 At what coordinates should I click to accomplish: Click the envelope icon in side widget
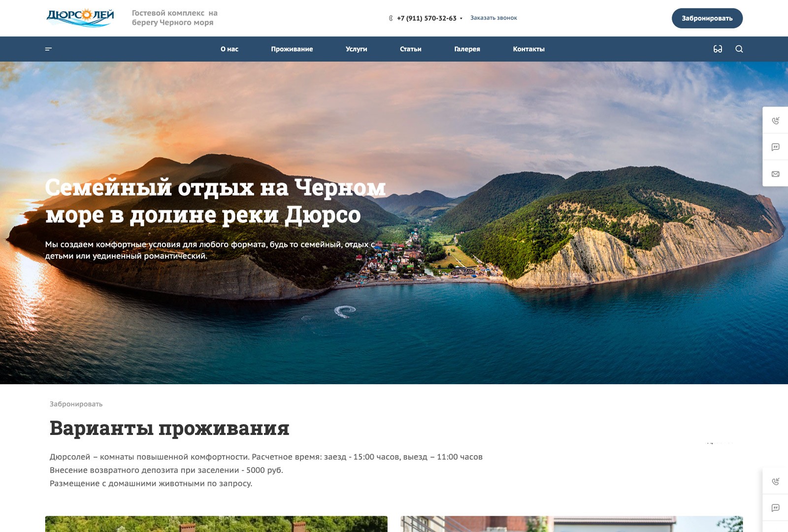point(775,174)
